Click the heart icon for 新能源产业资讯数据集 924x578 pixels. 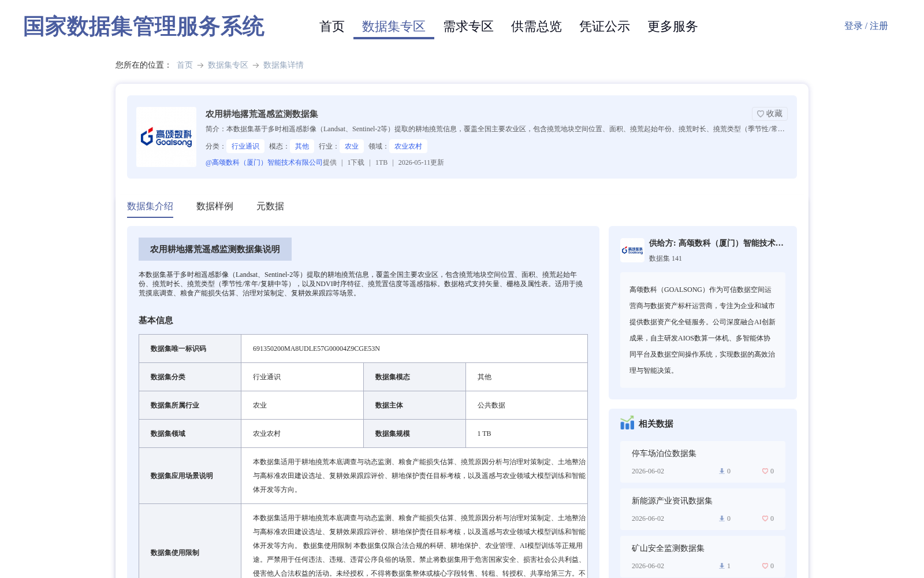pos(765,518)
